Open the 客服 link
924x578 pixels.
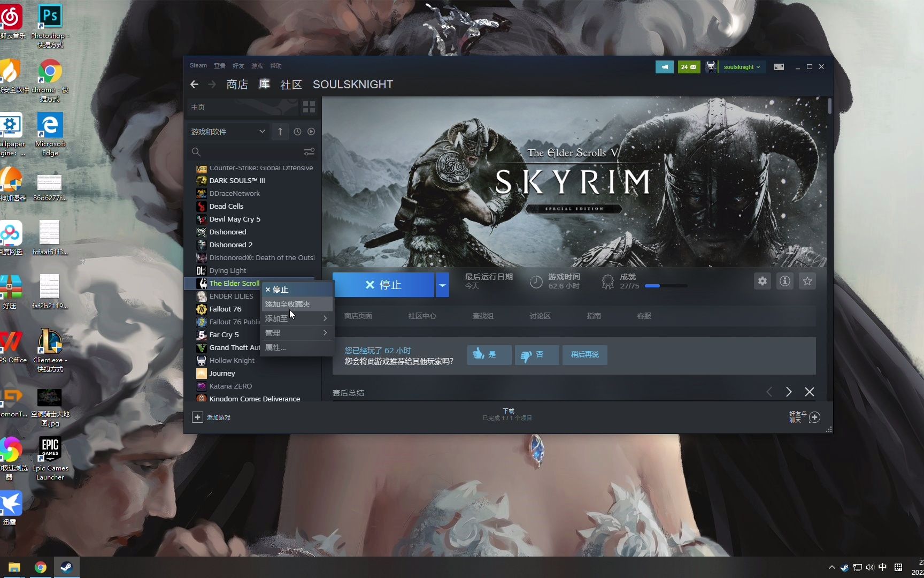pyautogui.click(x=644, y=316)
